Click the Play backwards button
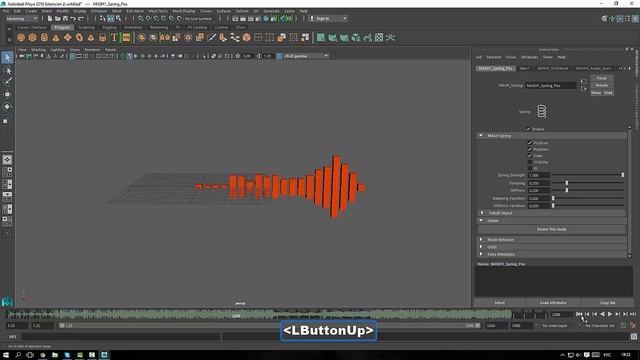This screenshot has width=640, height=360. pyautogui.click(x=602, y=314)
